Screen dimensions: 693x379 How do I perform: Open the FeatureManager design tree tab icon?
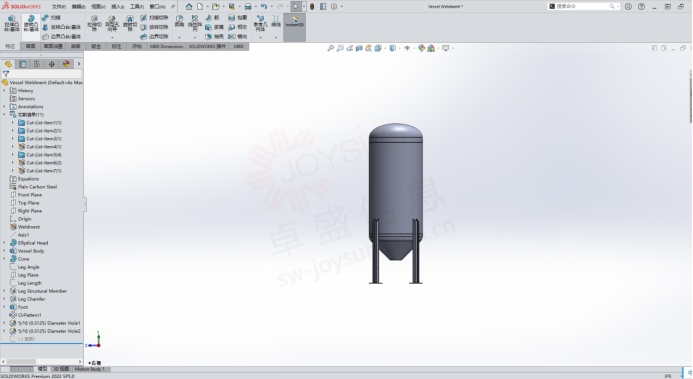coord(8,64)
